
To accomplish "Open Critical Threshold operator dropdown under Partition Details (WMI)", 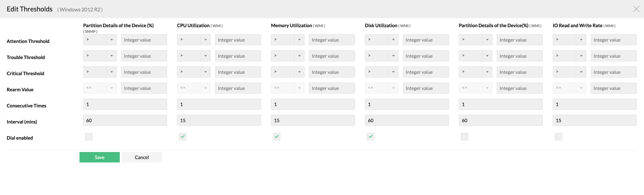I will click(487, 72).
